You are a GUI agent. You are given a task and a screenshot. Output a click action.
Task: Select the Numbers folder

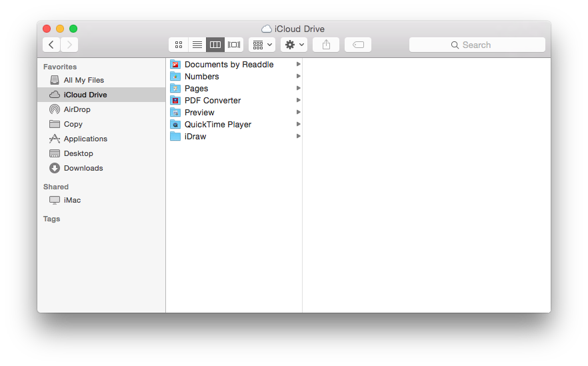click(234, 76)
